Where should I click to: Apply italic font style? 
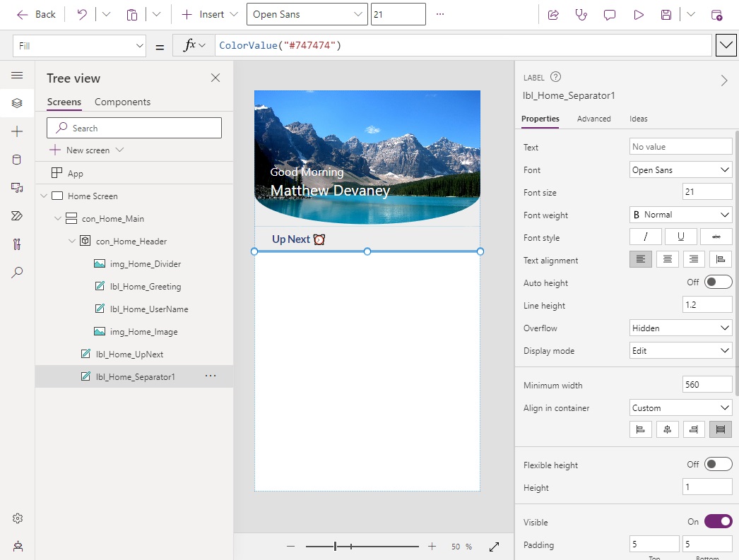coord(645,236)
